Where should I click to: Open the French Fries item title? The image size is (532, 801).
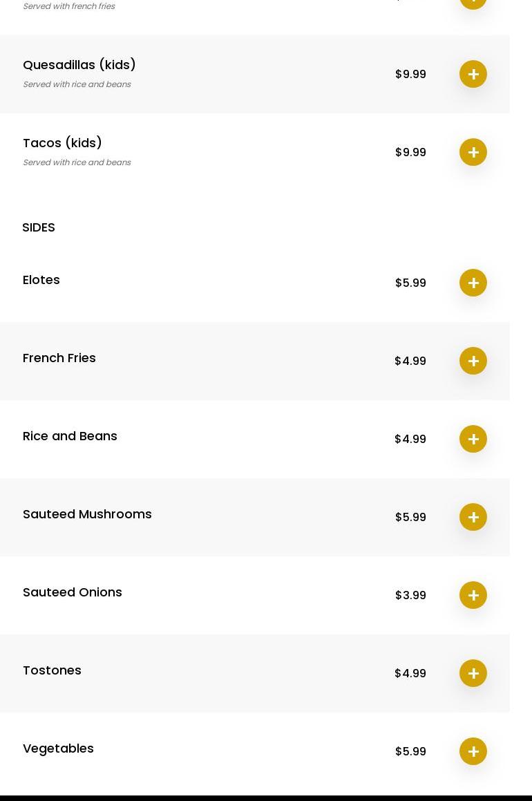coord(59,358)
